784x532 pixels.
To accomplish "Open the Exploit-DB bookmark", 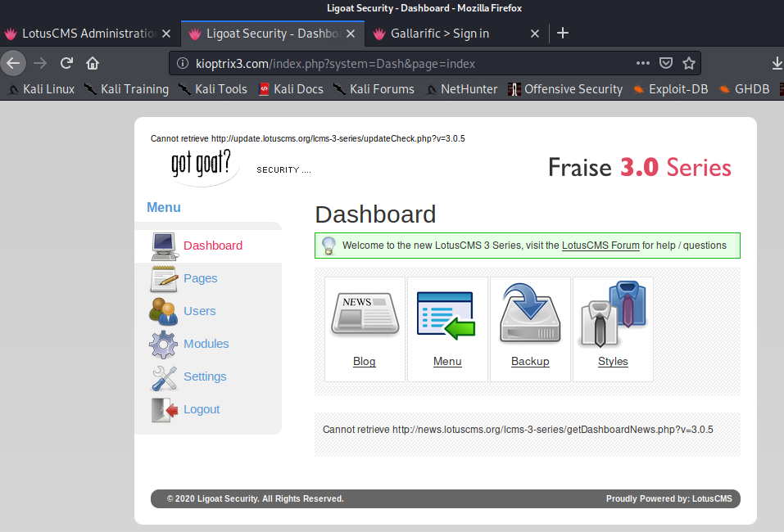I will tap(670, 89).
